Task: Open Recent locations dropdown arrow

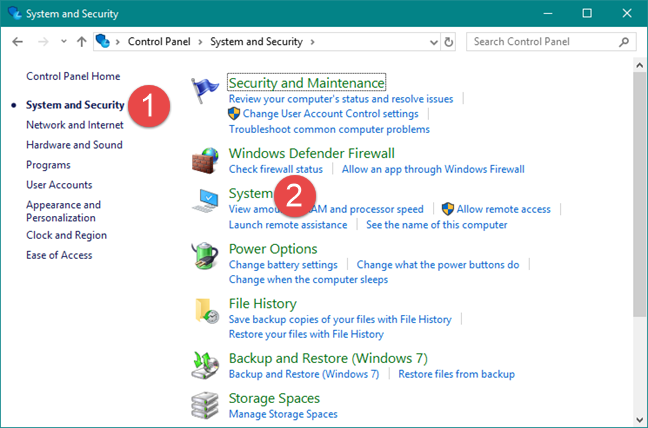Action: [63, 41]
